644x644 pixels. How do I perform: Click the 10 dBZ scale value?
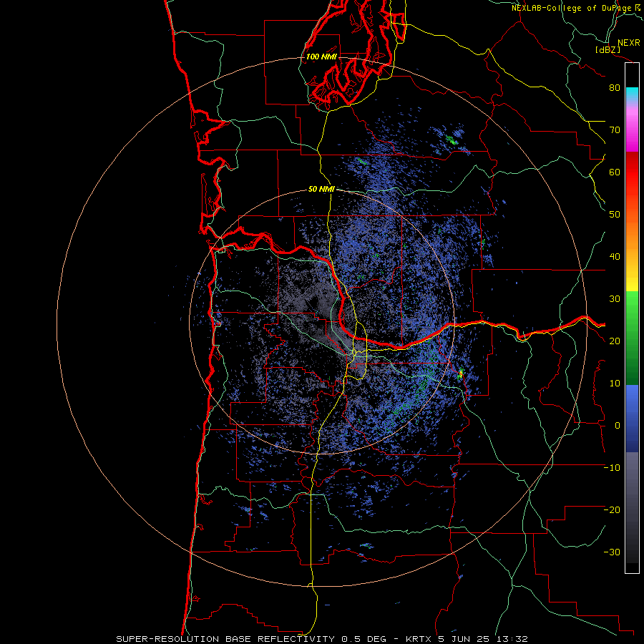click(615, 384)
